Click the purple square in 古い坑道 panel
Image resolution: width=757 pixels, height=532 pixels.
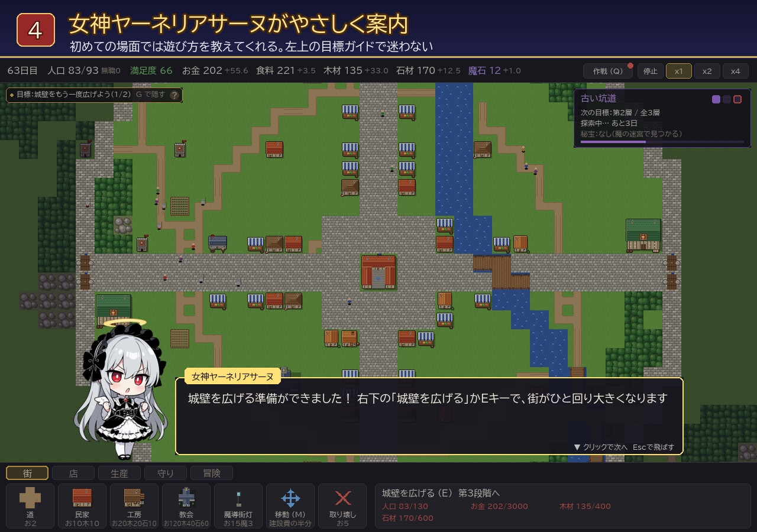pos(716,99)
